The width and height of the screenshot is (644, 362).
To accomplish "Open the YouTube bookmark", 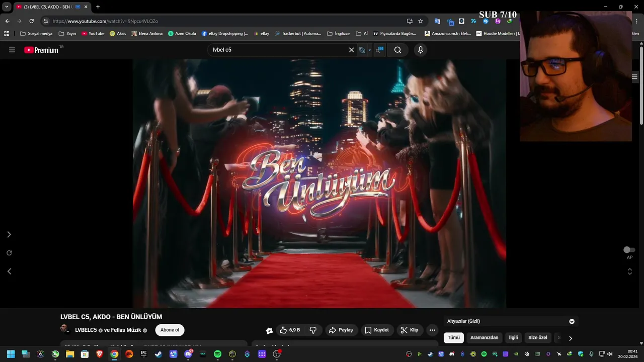I will [x=93, y=34].
